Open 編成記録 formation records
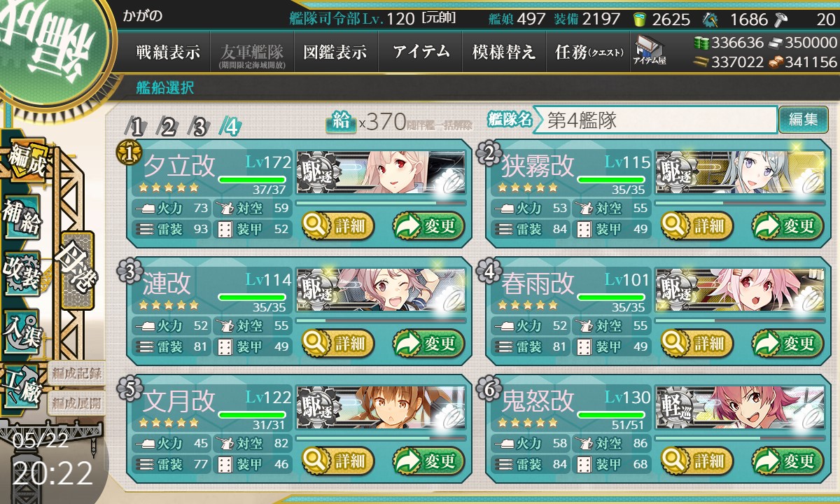Viewport: 840px width, 504px height. point(76,373)
